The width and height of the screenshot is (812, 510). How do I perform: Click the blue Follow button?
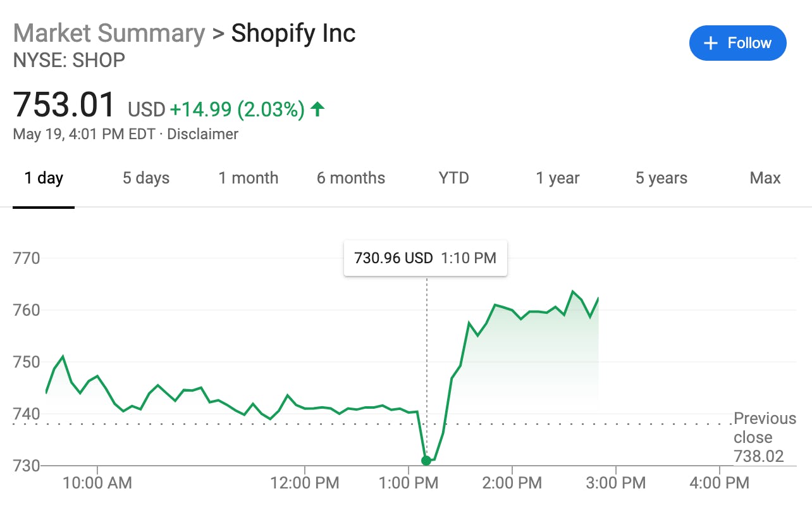coord(737,43)
